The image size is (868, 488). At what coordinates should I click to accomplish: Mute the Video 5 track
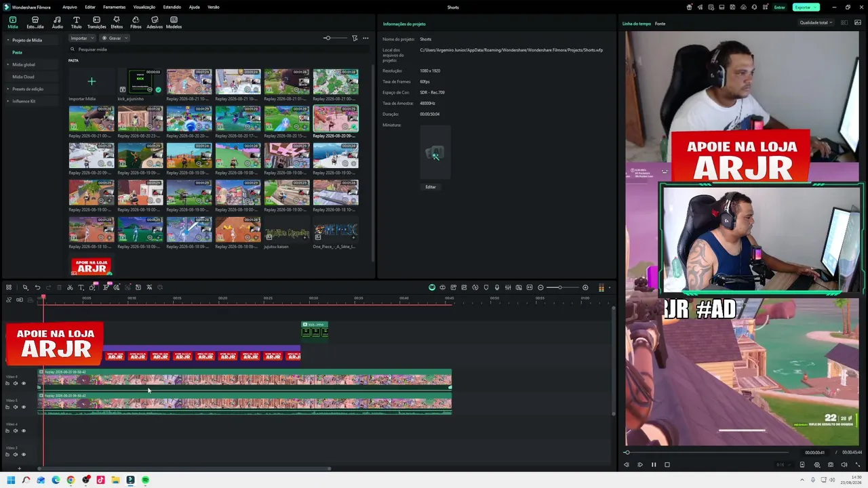tap(16, 407)
